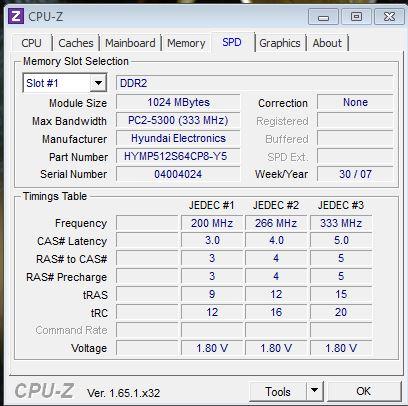Click the RAS# Precharge row label
This screenshot has height=406, width=408.
[x=66, y=277]
